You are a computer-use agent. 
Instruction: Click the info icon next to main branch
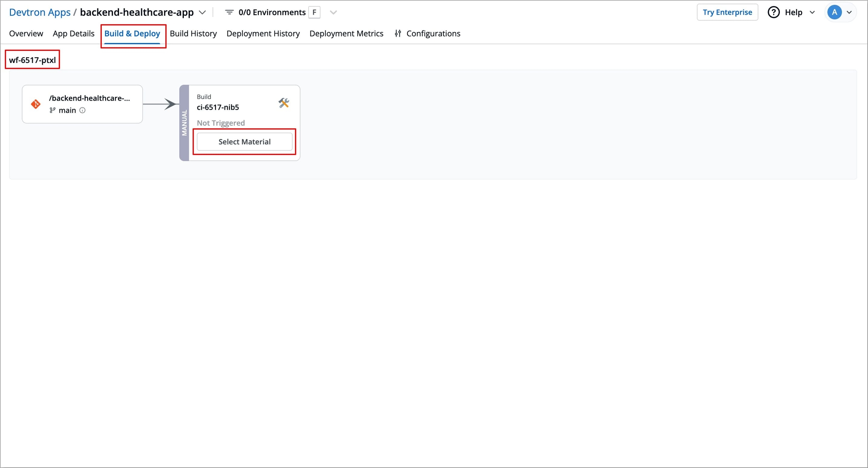pos(83,110)
